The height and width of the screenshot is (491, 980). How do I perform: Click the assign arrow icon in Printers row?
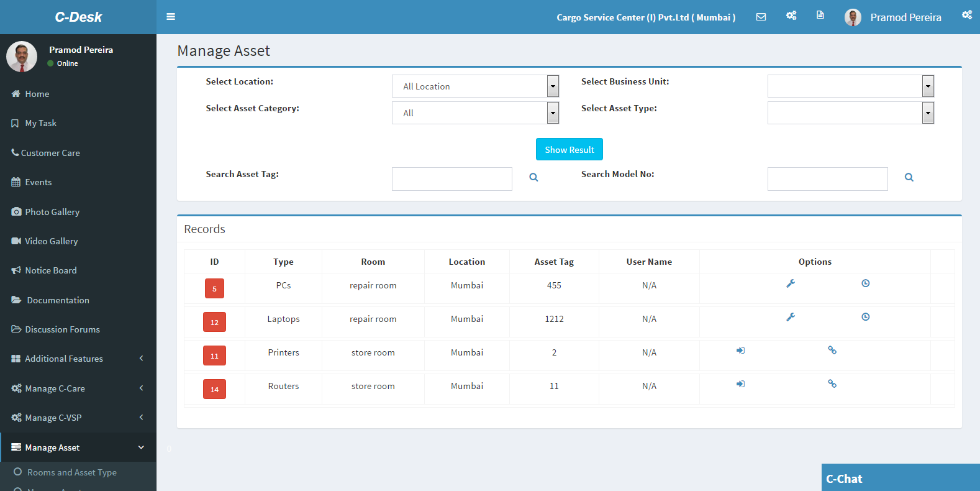pos(740,351)
